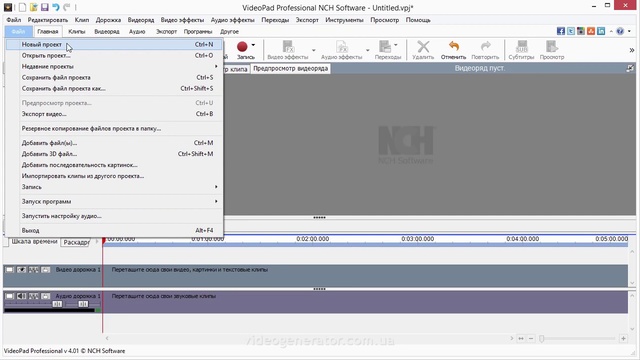Click the audio effects icon on Аудио дорожка 1
Screen dimensions: 640x360
click(x=33, y=296)
